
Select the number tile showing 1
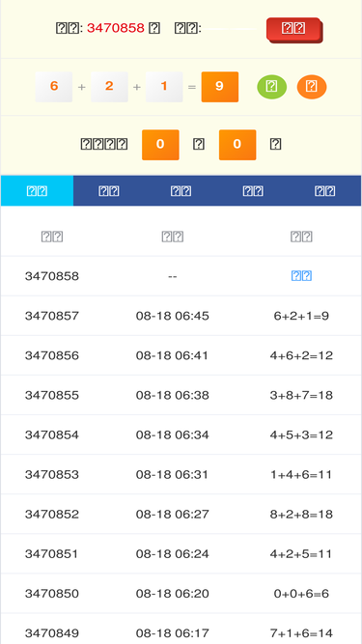pos(164,87)
